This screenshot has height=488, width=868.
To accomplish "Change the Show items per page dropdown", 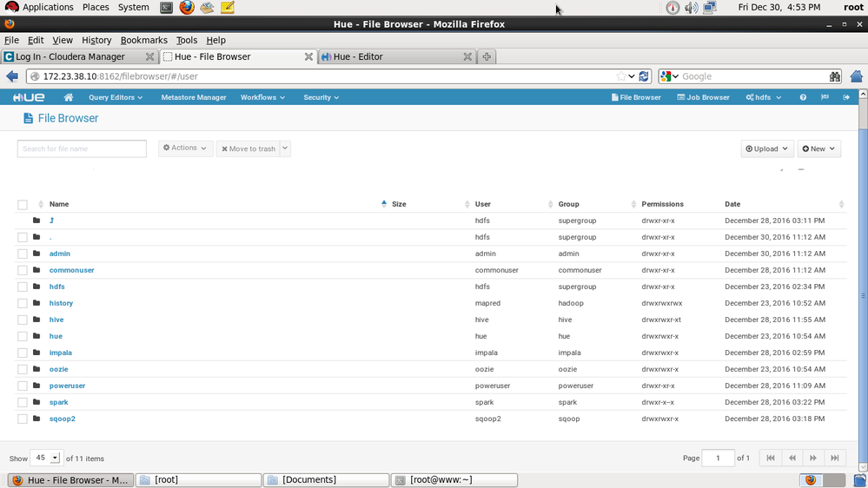I will pos(45,458).
